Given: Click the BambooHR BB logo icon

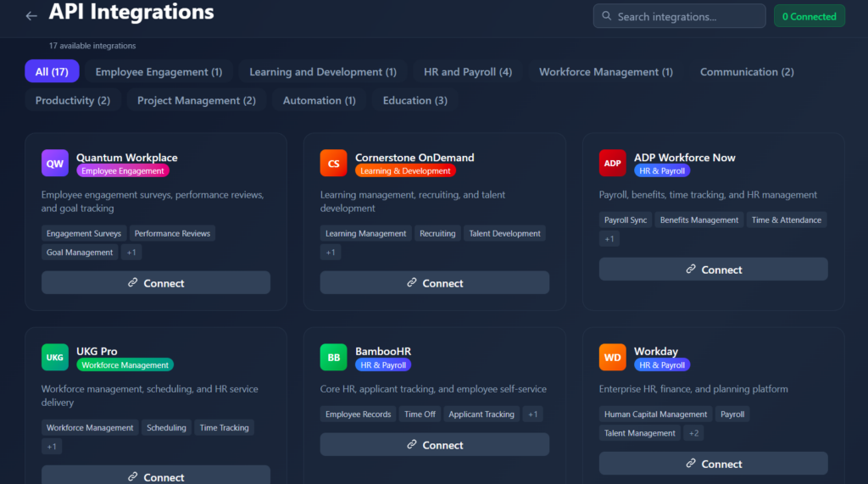Looking at the screenshot, I should tap(333, 357).
